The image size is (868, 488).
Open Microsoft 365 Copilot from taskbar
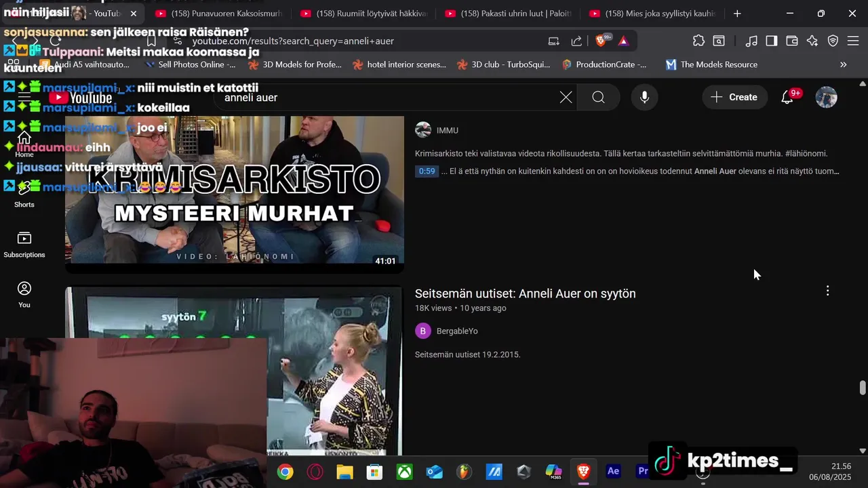(x=553, y=471)
